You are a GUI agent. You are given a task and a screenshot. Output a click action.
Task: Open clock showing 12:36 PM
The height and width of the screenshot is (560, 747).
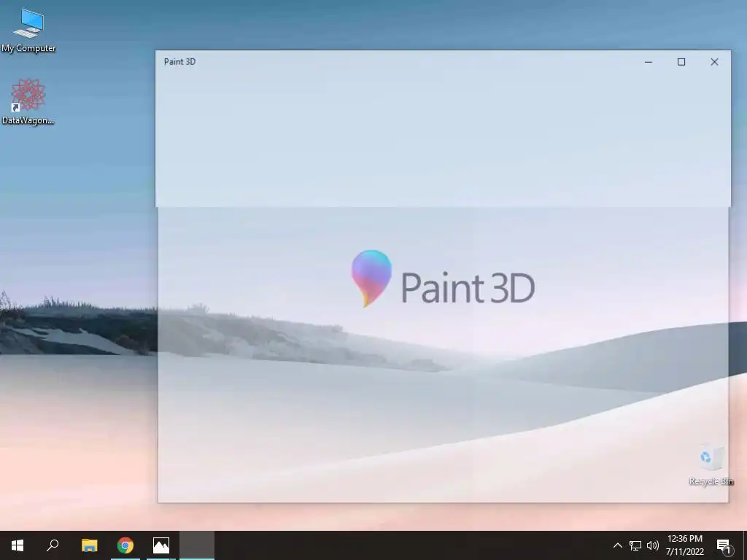[684, 545]
